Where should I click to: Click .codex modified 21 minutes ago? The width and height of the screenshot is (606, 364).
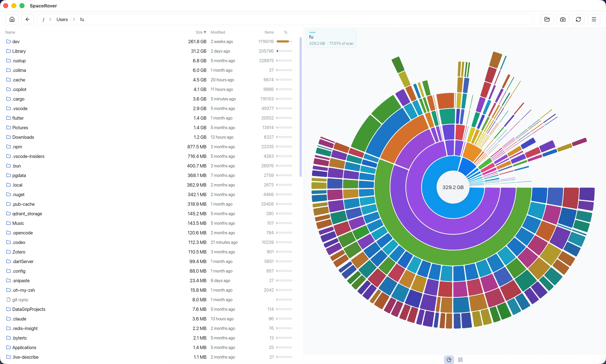point(224,242)
